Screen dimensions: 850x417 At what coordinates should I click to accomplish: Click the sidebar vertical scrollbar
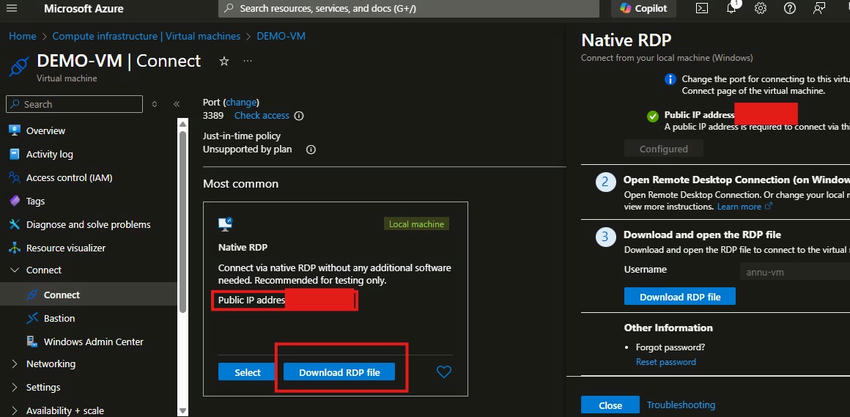tap(183, 222)
